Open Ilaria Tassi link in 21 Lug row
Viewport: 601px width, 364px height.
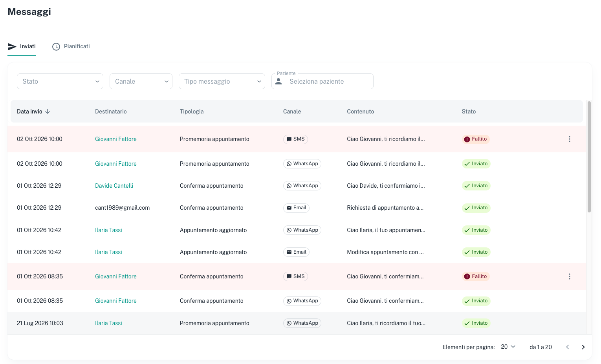point(108,323)
